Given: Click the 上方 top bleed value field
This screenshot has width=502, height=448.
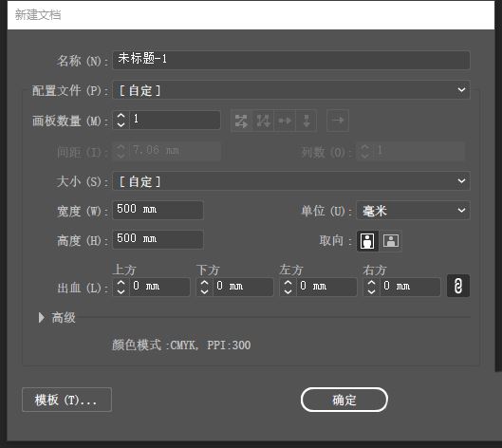Looking at the screenshot, I should click(159, 287).
